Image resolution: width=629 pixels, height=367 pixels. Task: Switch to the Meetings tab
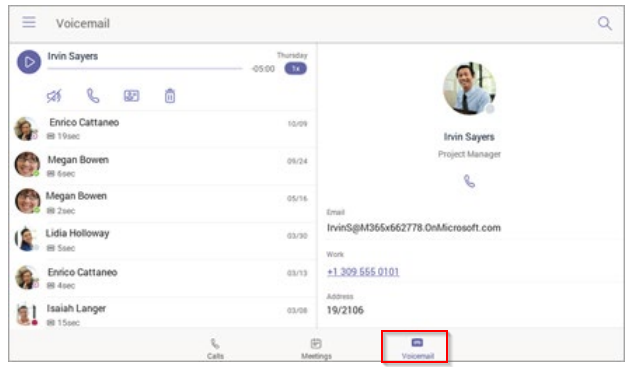(x=316, y=348)
